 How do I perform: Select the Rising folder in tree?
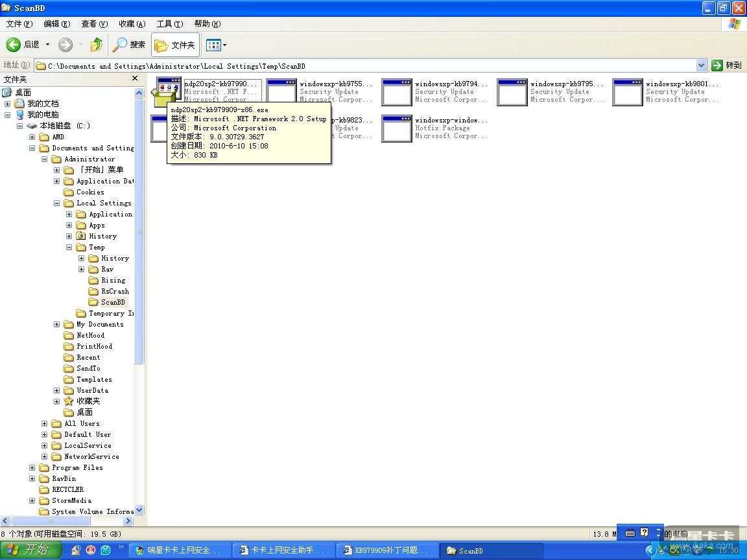[x=113, y=281]
